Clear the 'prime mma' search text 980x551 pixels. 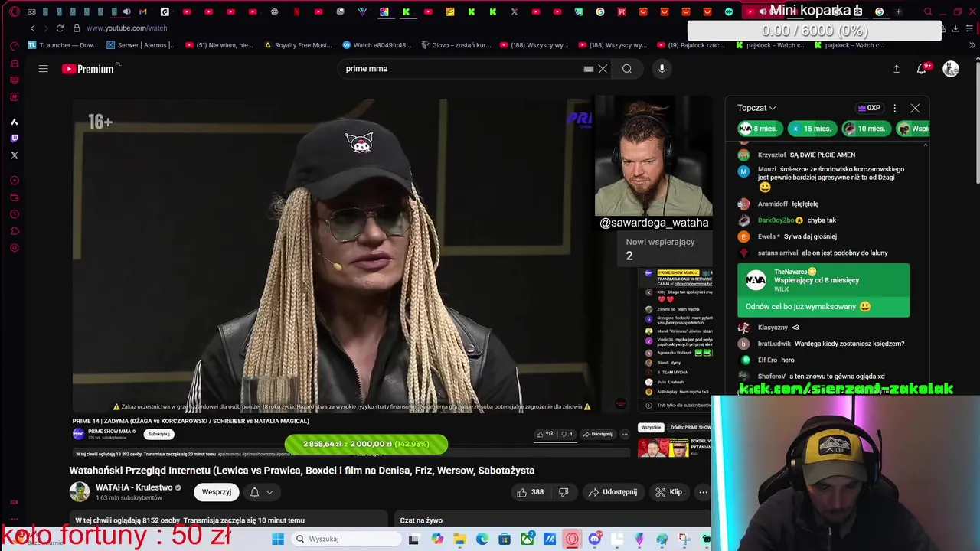tap(603, 69)
